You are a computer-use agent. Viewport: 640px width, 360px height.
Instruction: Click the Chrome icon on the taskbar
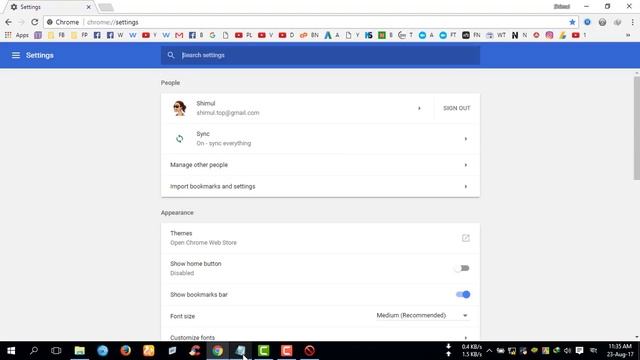(218, 351)
